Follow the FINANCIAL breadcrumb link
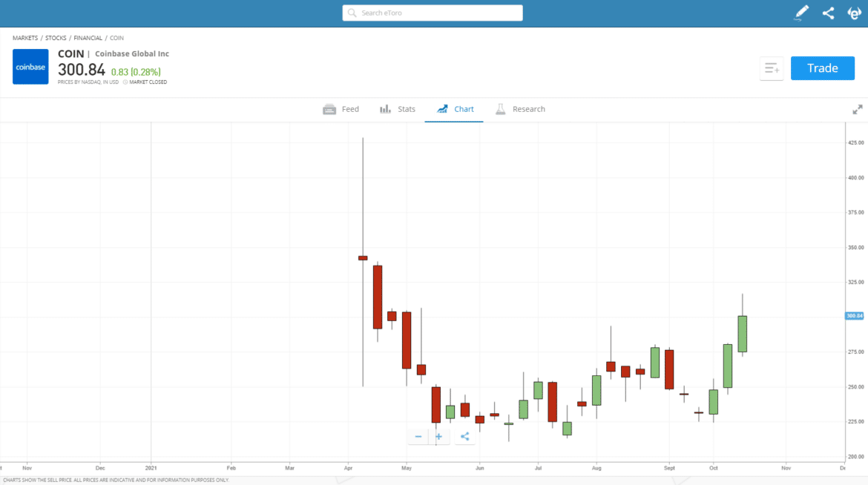The height and width of the screenshot is (485, 868). (x=88, y=38)
